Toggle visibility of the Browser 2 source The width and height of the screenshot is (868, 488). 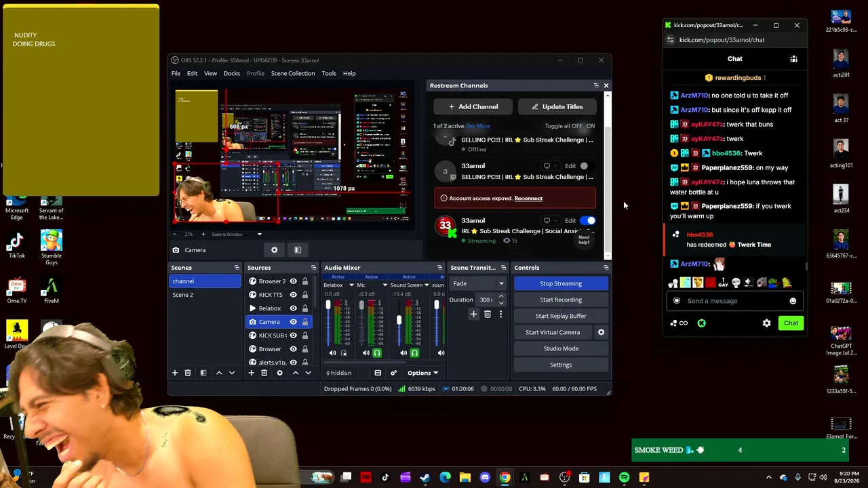coord(293,281)
